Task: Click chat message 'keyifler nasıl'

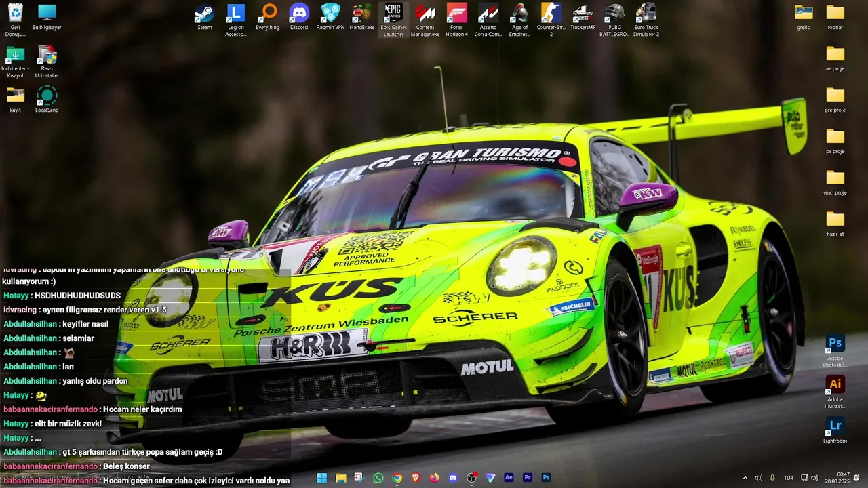Action: (85, 324)
